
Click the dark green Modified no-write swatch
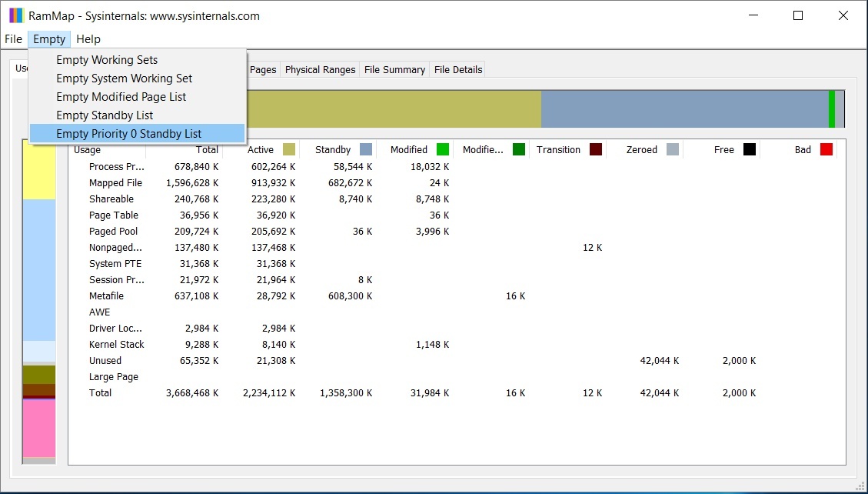click(x=519, y=149)
